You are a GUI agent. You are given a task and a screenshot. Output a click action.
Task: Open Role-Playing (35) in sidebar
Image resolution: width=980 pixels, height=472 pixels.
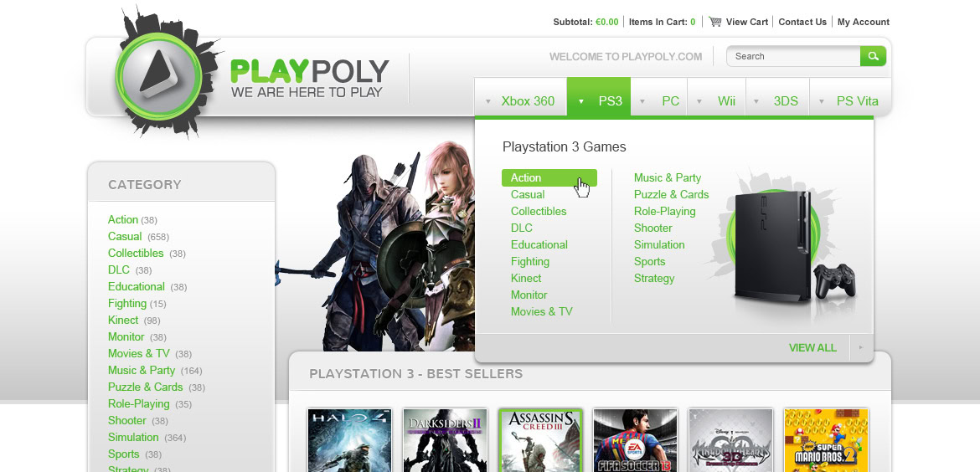pos(150,404)
